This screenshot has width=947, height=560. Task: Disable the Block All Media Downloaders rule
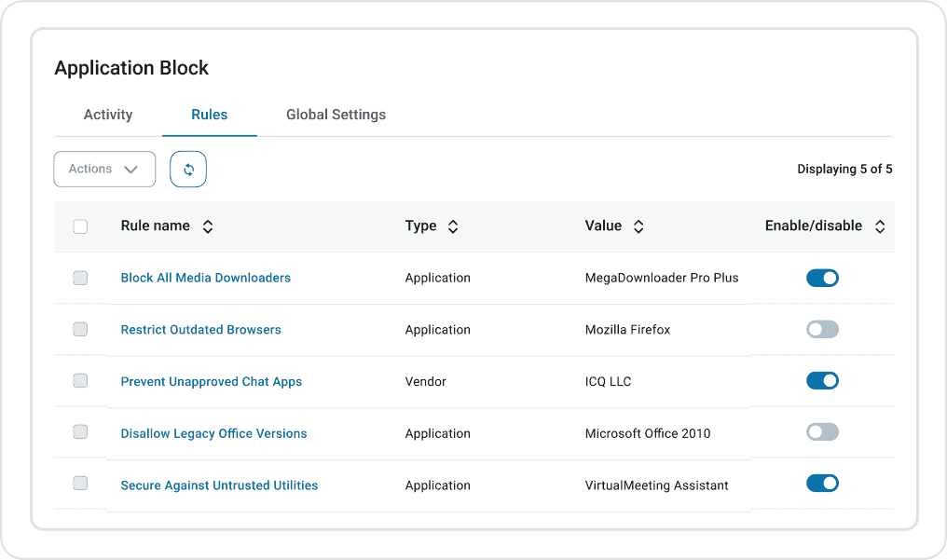822,278
